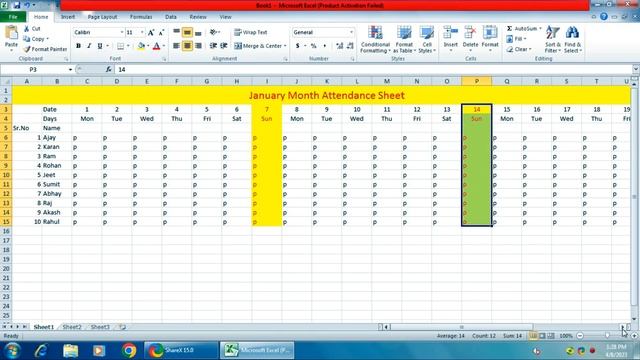
Task: Open Format as Table gallery
Action: [404, 39]
